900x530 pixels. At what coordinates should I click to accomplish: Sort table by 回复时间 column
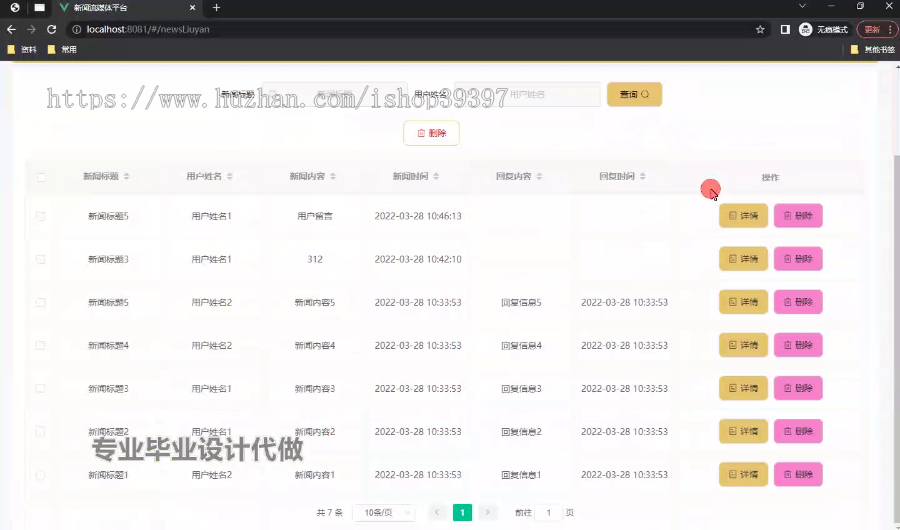(642, 176)
